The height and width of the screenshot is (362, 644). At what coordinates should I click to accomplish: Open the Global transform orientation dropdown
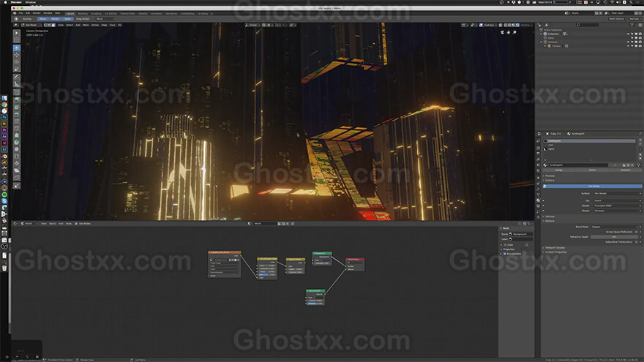(253, 25)
